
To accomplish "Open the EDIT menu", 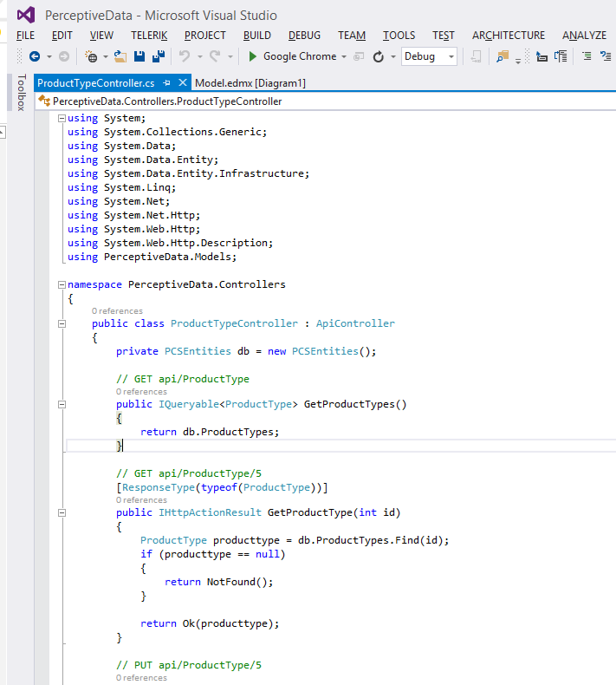I will 62,36.
